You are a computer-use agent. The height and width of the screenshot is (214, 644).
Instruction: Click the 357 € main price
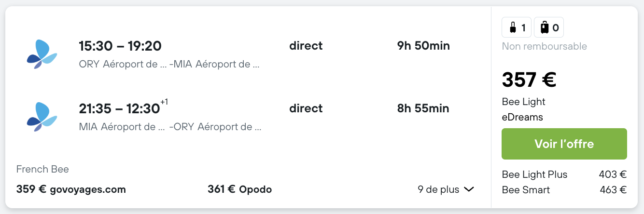tap(529, 80)
